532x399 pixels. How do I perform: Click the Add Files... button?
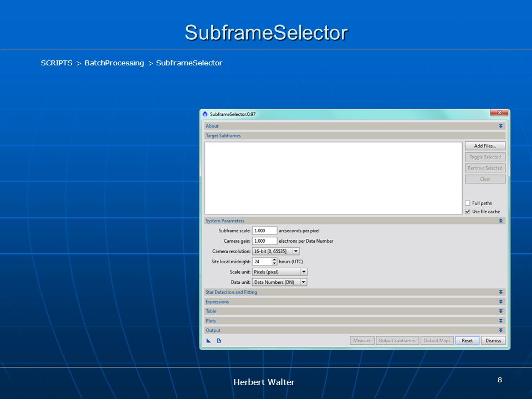[485, 146]
